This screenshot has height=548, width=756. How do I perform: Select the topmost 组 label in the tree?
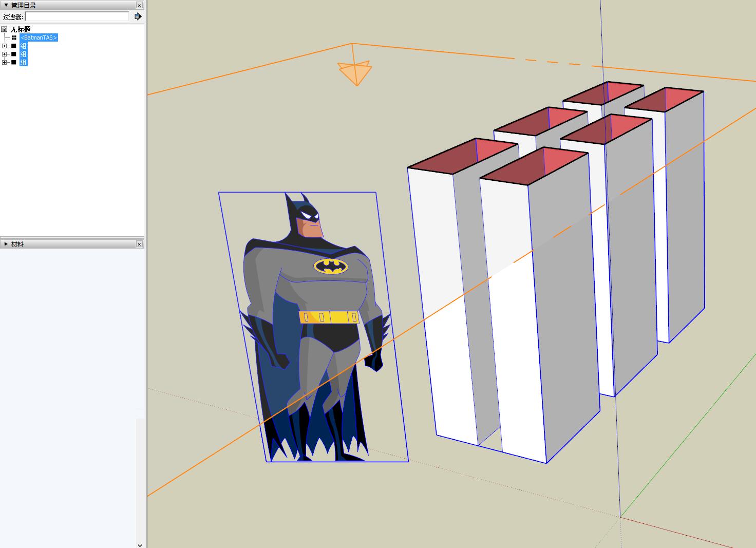pyautogui.click(x=23, y=46)
